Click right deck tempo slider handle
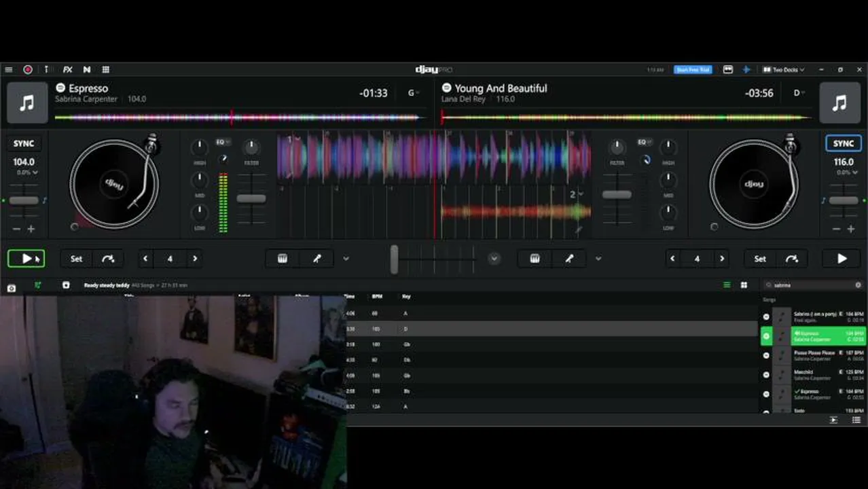The width and height of the screenshot is (868, 489). [844, 200]
